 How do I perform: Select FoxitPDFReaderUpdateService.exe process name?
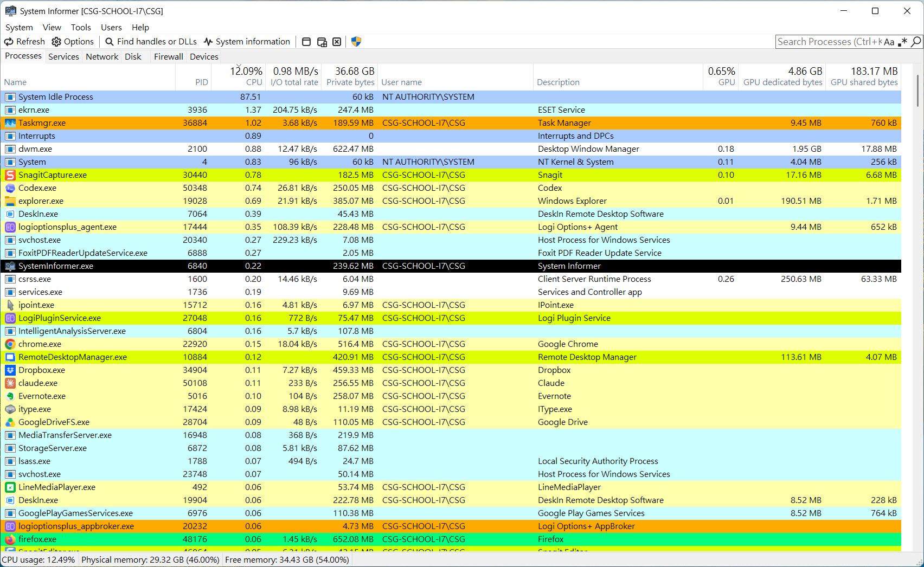[x=83, y=253]
